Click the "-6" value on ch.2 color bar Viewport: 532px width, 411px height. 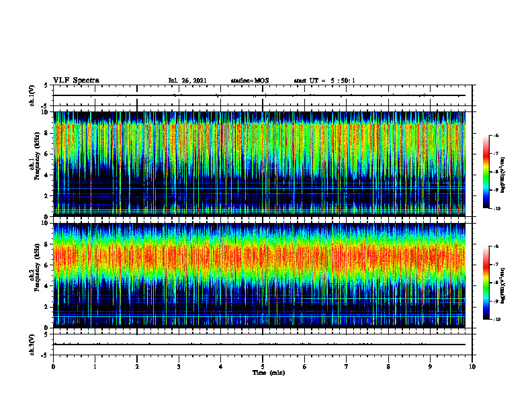pos(496,246)
